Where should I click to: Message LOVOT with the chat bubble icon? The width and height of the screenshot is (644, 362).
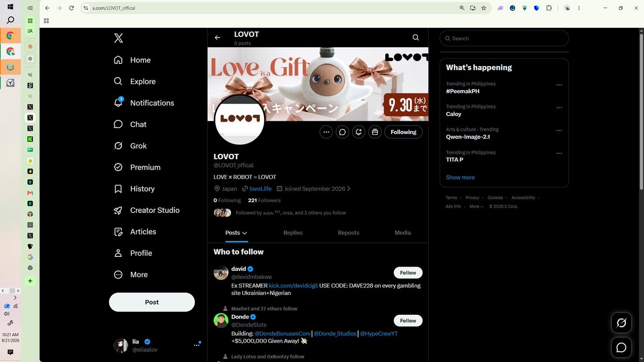pyautogui.click(x=342, y=132)
